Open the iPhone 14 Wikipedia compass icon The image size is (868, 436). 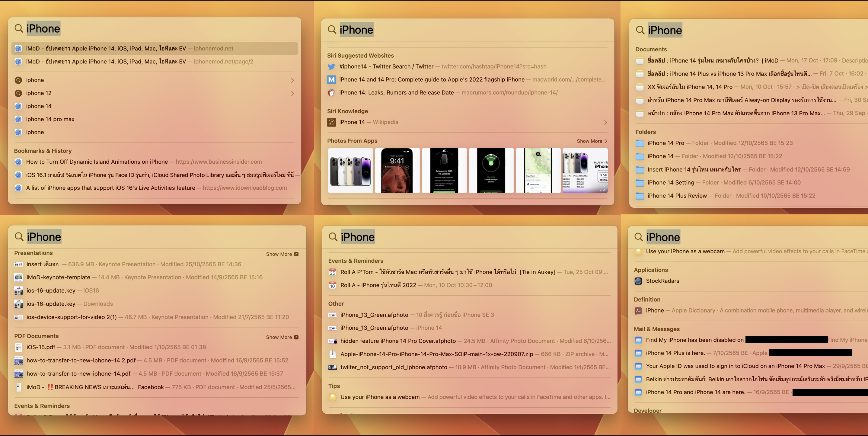[332, 122]
